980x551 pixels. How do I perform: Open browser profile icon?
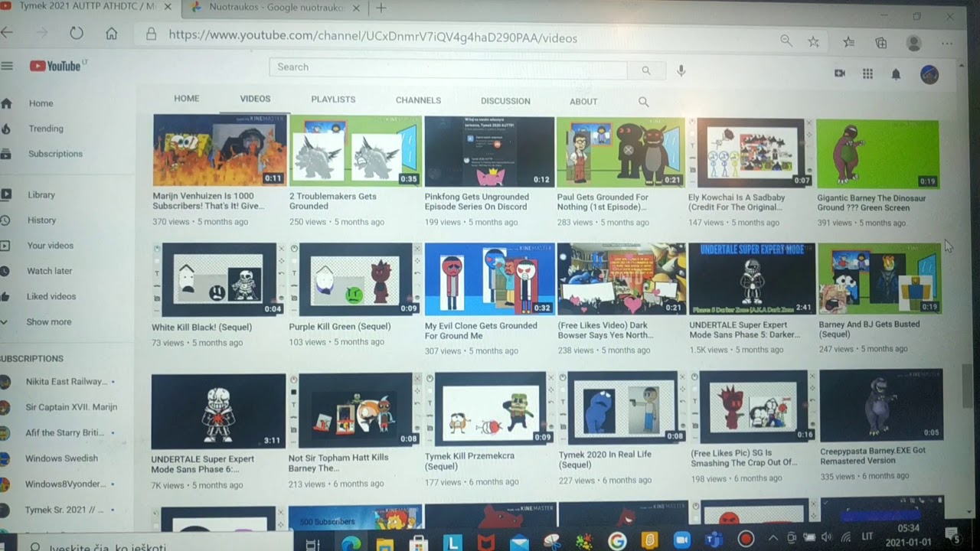[913, 43]
